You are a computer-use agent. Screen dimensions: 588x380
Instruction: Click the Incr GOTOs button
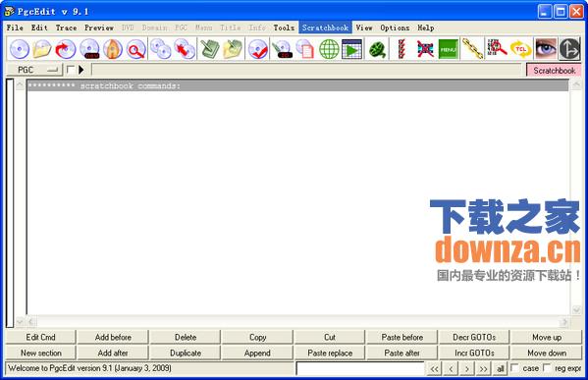474,353
